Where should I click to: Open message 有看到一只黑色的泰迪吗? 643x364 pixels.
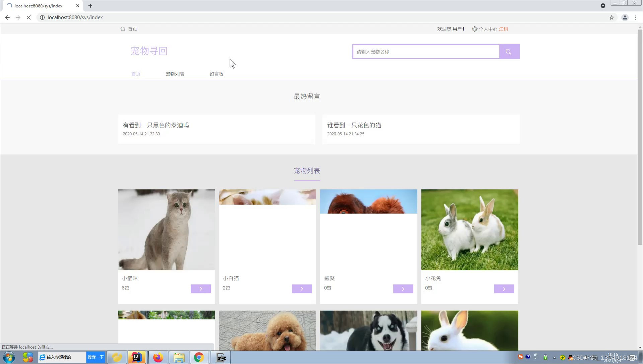[156, 125]
